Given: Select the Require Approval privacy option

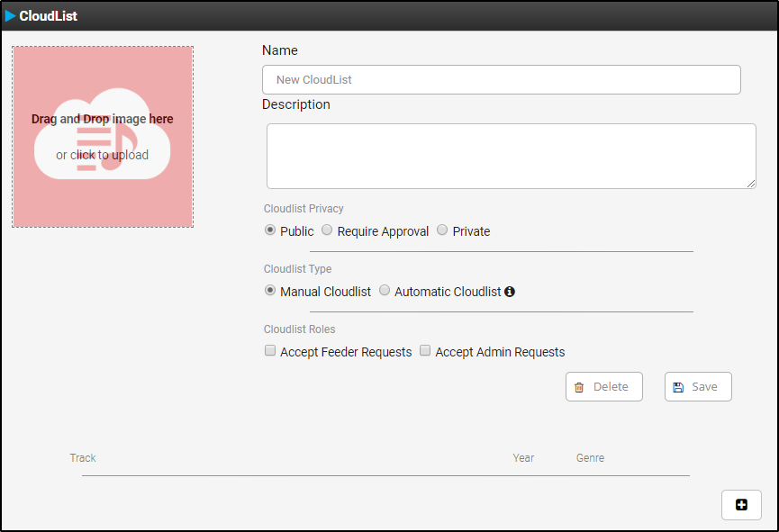Looking at the screenshot, I should point(327,230).
